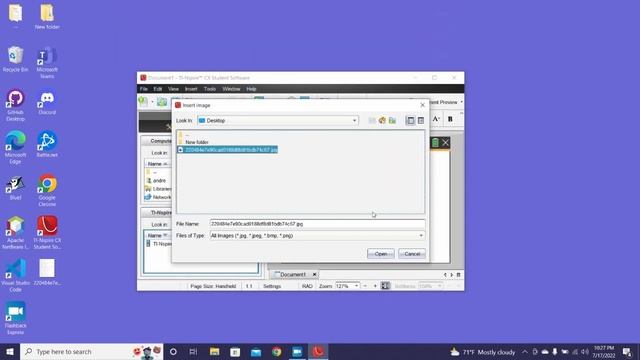Image resolution: width=640 pixels, height=360 pixels.
Task: Expand the Zoom 127% dropdown
Action: [x=356, y=286]
